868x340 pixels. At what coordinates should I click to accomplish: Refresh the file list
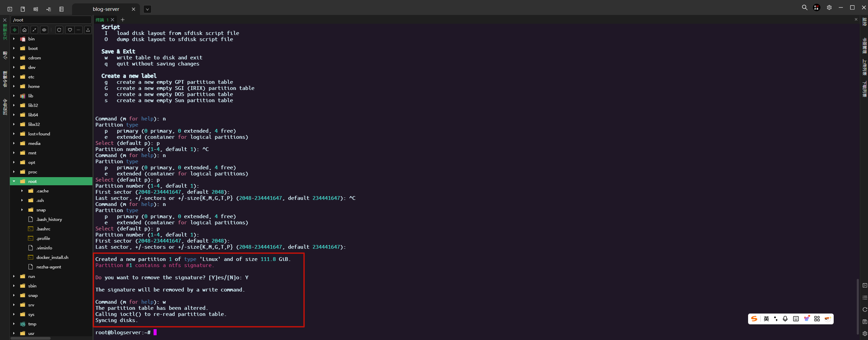59,30
